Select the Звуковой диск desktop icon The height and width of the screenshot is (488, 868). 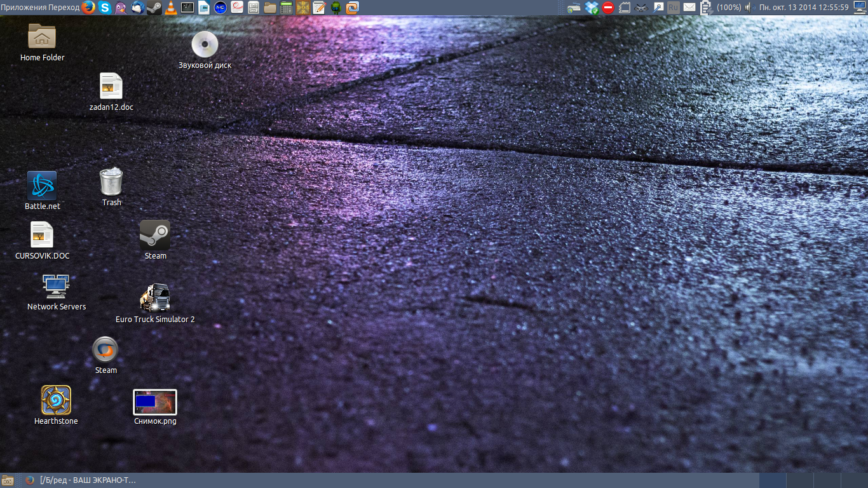pos(205,50)
